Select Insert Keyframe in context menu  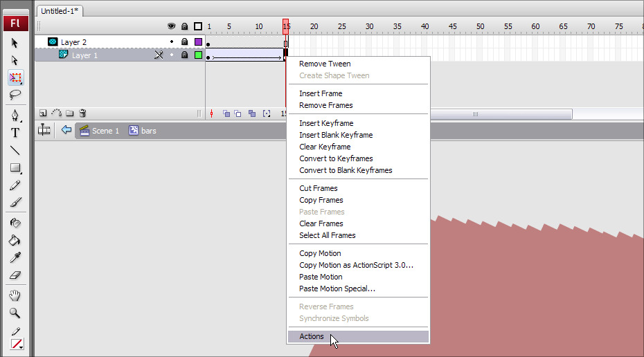(x=326, y=123)
